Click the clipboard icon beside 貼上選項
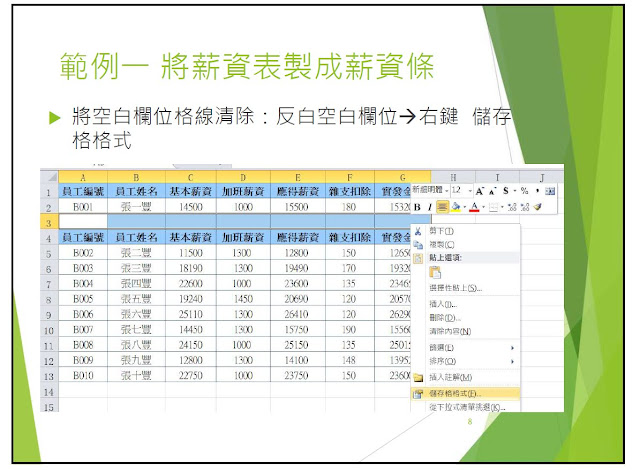The height and width of the screenshot is (470, 640). pos(418,258)
